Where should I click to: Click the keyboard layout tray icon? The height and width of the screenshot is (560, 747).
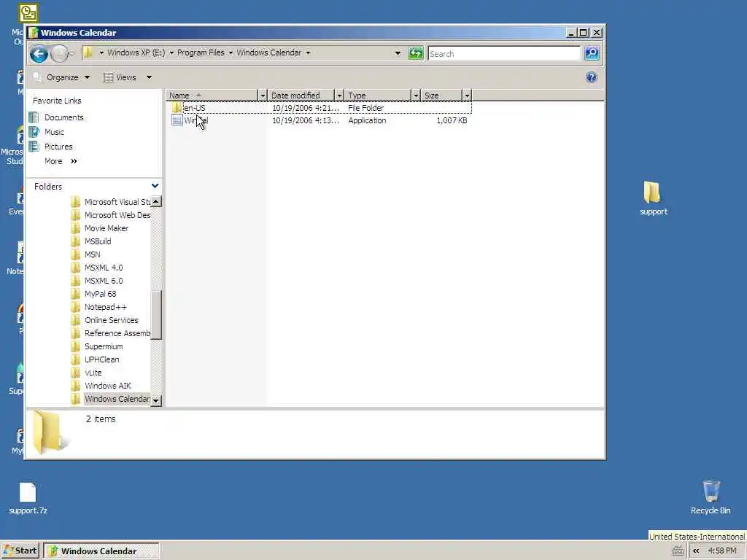[678, 551]
